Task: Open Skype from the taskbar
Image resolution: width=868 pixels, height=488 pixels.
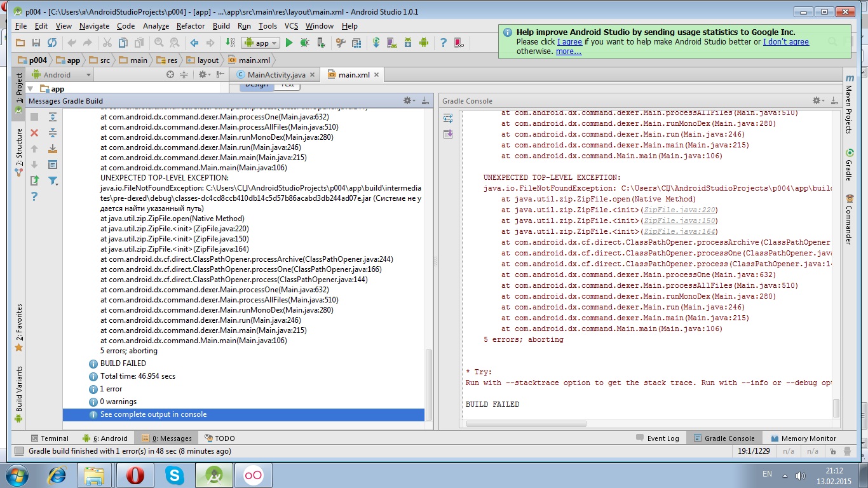Action: pyautogui.click(x=175, y=475)
